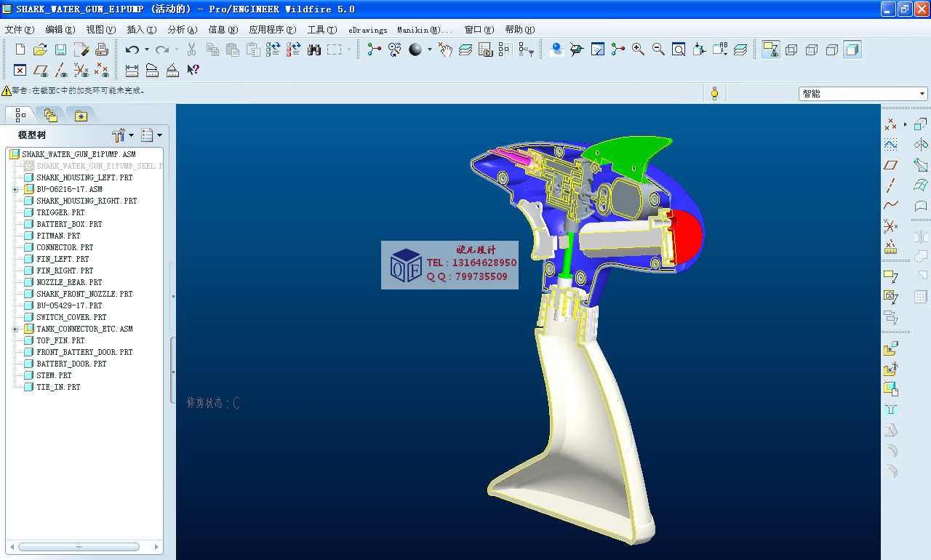Click the Find binoculars icon
Screen dimensions: 931x560
point(314,49)
